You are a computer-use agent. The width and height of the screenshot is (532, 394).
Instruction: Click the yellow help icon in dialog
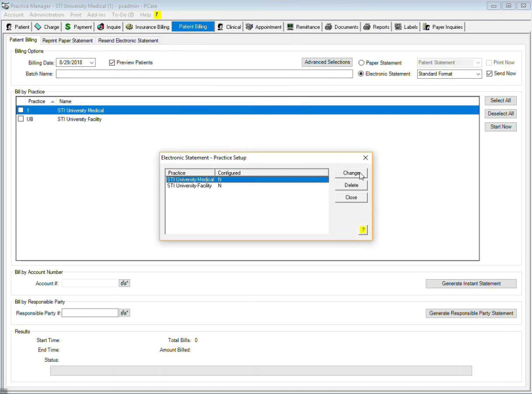[x=363, y=230]
